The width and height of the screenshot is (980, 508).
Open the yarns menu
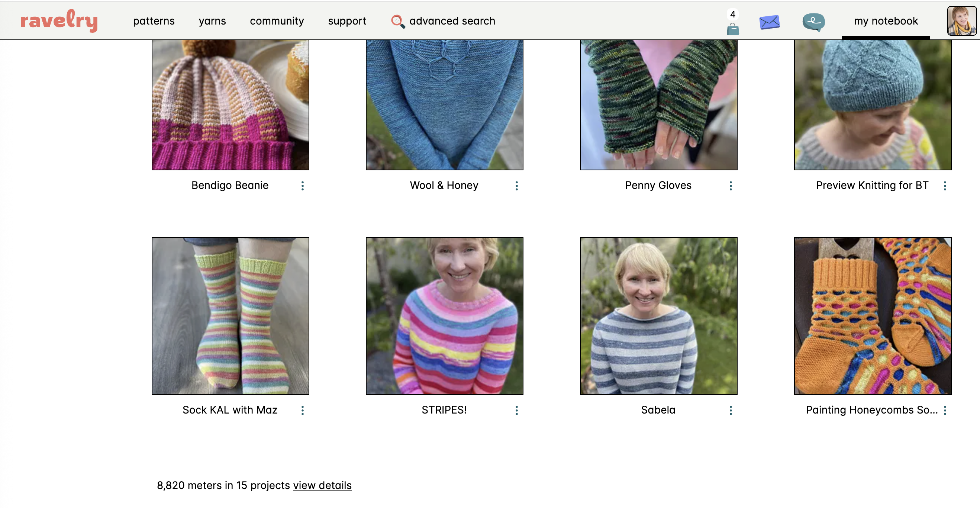(212, 21)
